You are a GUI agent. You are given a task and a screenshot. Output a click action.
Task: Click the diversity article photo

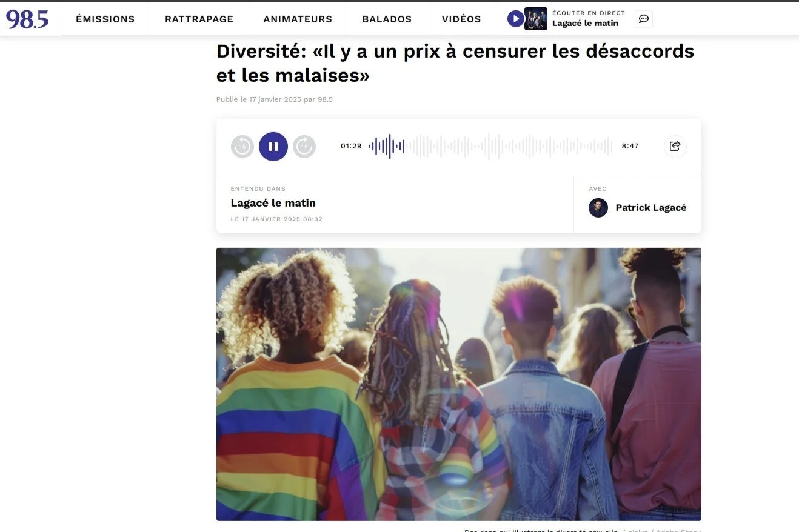(459, 384)
